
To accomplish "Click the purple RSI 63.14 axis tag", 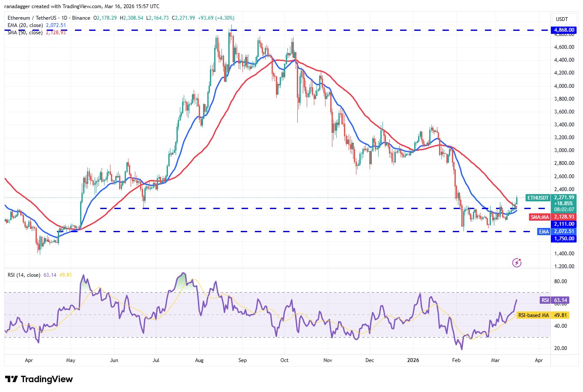I will pos(545,300).
